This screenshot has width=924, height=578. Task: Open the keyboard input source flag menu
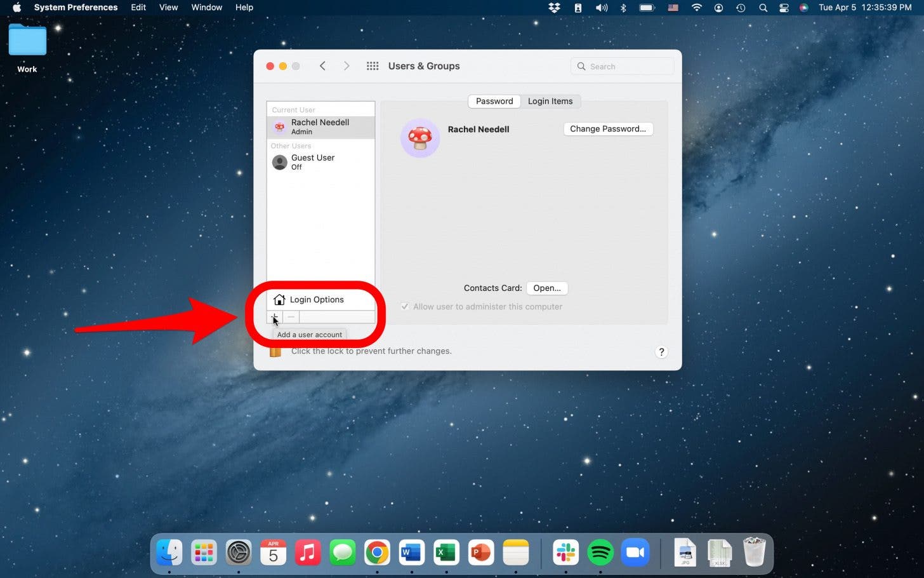(673, 8)
